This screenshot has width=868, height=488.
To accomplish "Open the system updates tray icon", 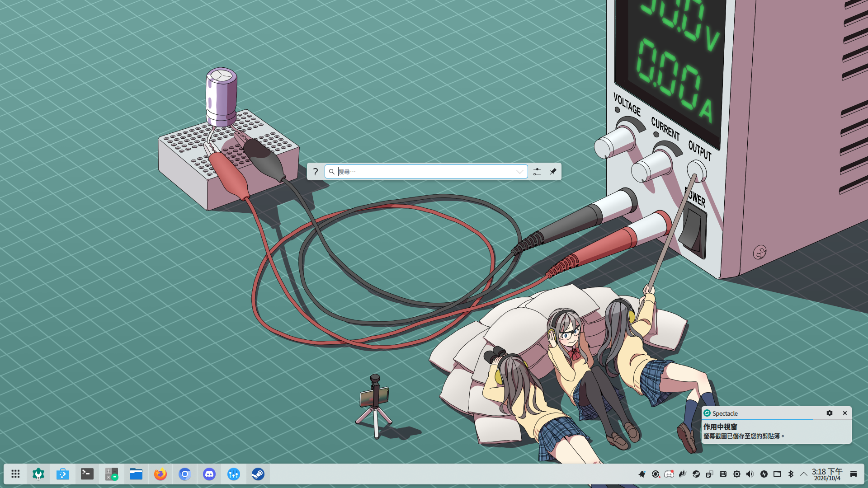I will pos(656,474).
